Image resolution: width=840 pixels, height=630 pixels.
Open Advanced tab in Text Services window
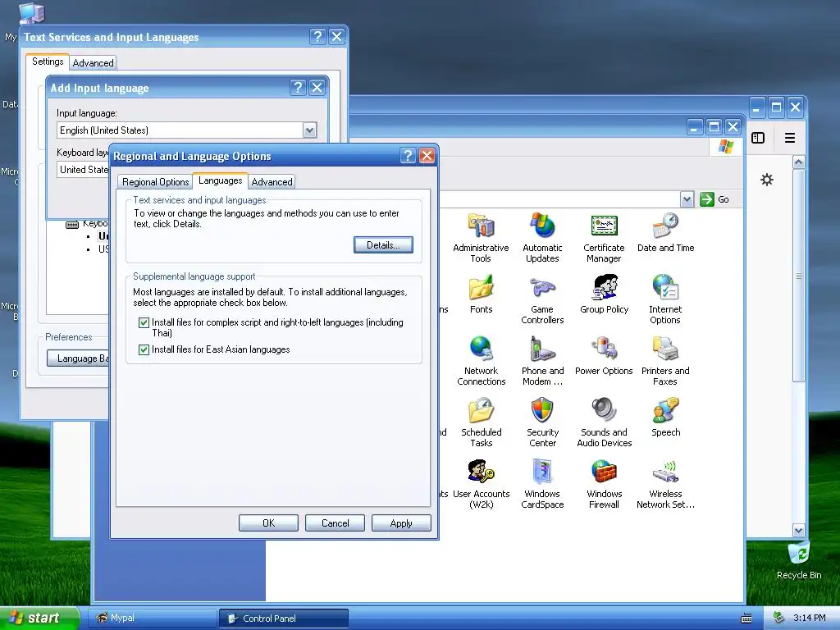pos(94,63)
